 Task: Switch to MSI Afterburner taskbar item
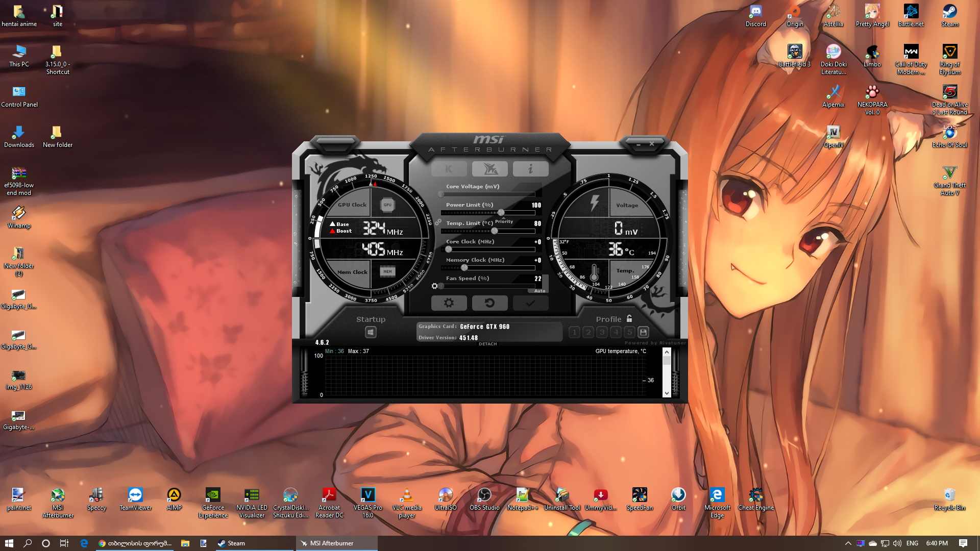[337, 543]
